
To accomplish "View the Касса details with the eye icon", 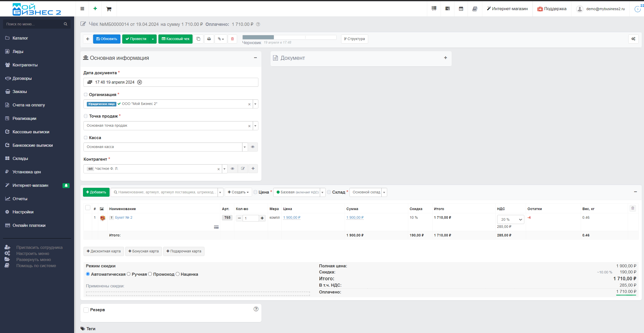I will [x=253, y=147].
